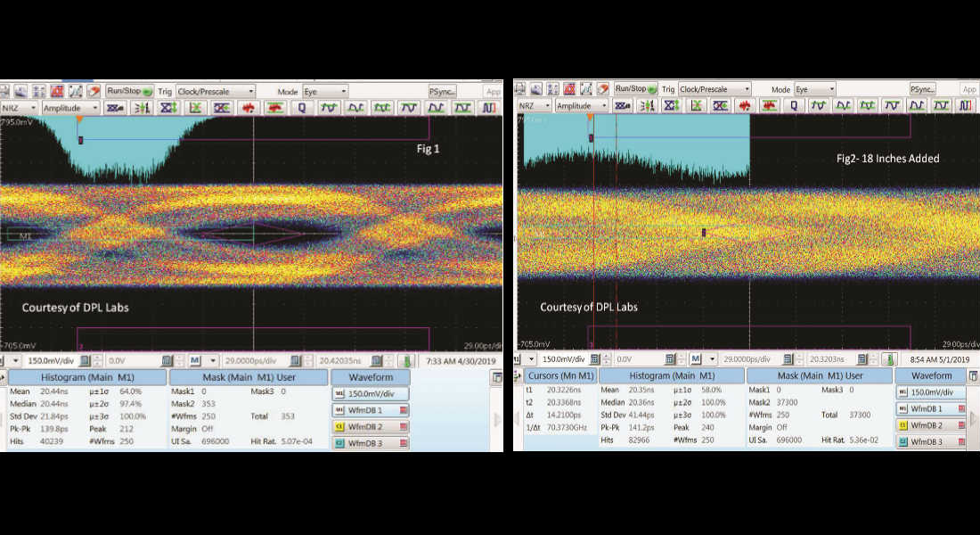This screenshot has width=980, height=535.
Task: Click Run/Stop in the Fig 1 window
Action: [x=129, y=91]
